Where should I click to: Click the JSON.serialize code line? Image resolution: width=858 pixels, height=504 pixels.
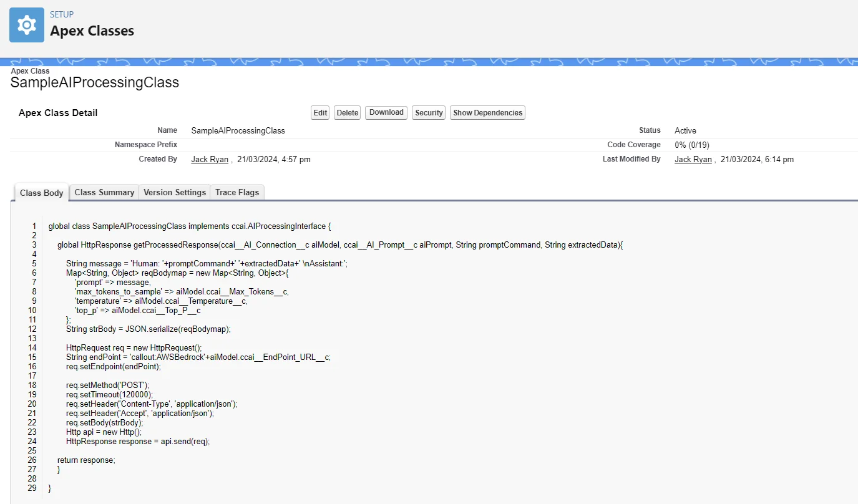pos(148,329)
